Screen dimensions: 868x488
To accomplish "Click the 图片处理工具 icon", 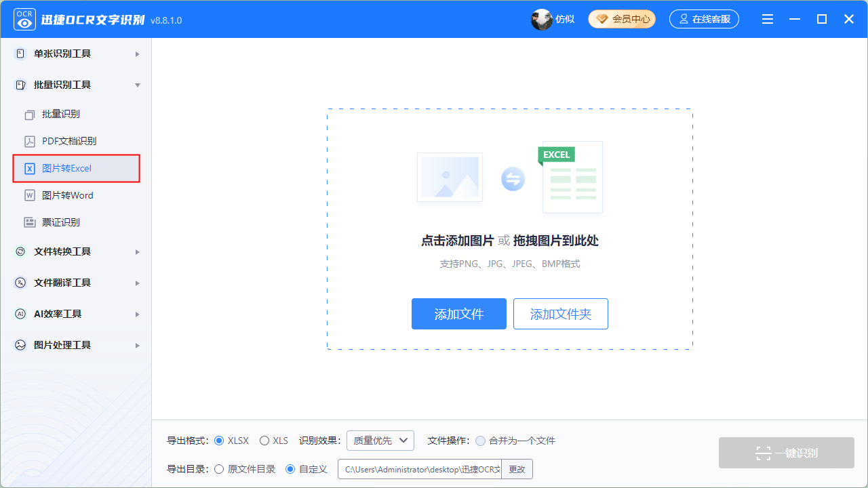I will click(20, 345).
